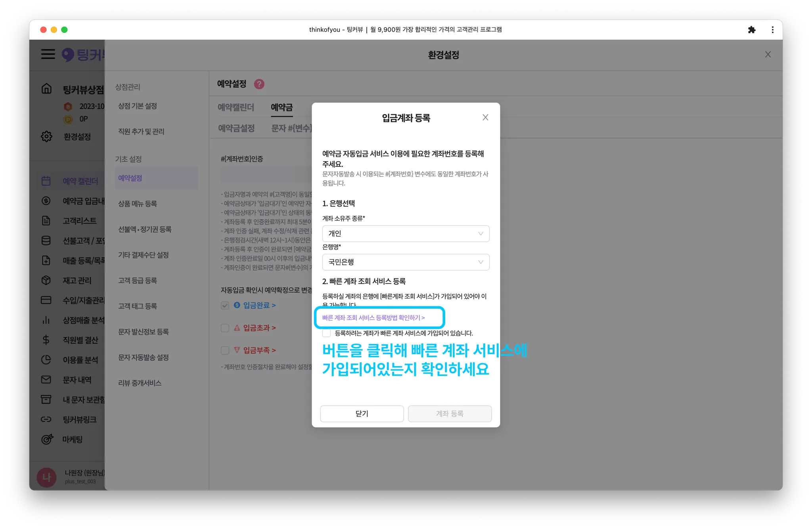Switch to the 예약캘린더 tab
812x529 pixels.
coord(236,107)
